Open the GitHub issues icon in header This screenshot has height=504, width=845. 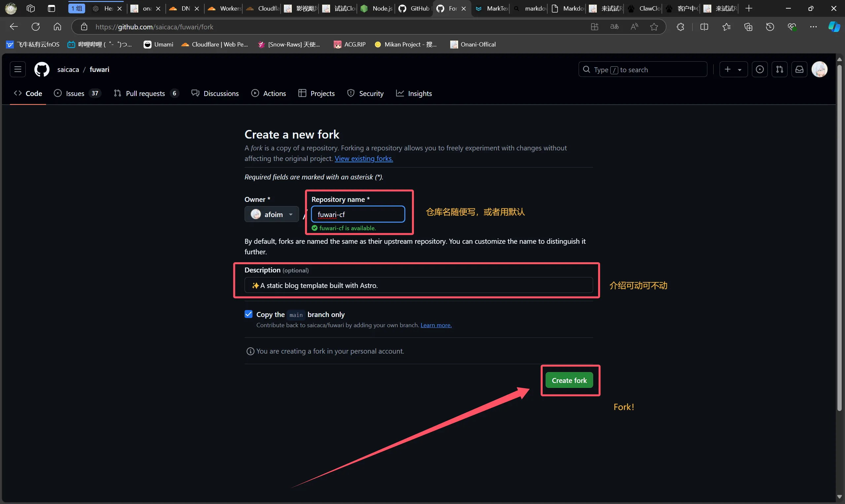pos(760,69)
